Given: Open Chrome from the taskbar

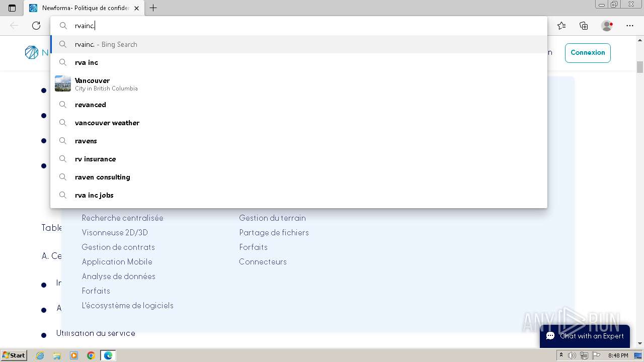Looking at the screenshot, I should [91, 355].
